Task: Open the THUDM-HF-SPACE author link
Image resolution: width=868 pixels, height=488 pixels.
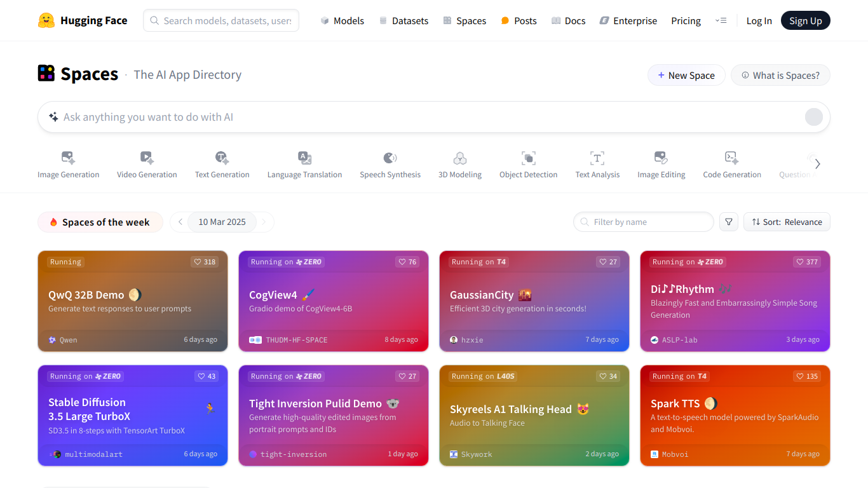Action: (x=289, y=340)
